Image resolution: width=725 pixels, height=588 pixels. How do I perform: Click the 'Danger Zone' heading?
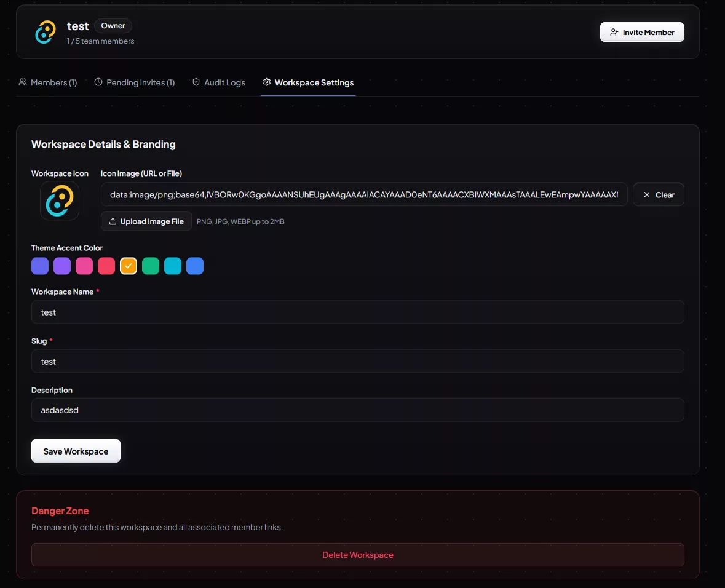coord(60,511)
